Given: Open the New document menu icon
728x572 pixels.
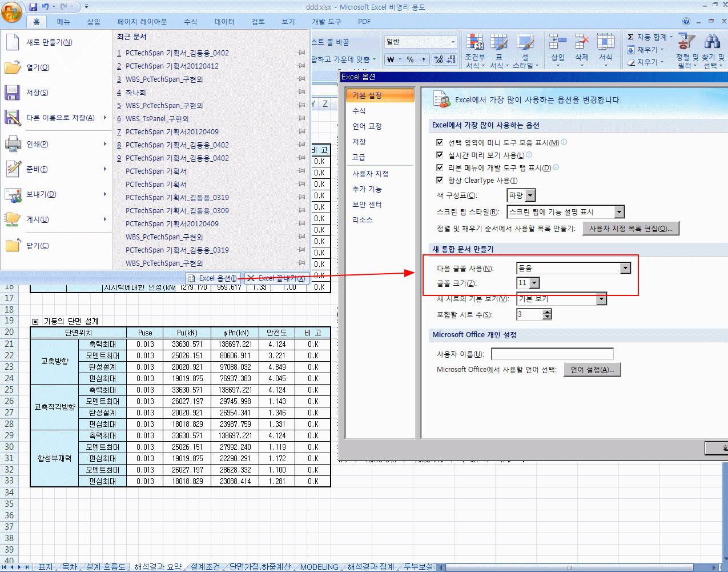Looking at the screenshot, I should coord(12,42).
